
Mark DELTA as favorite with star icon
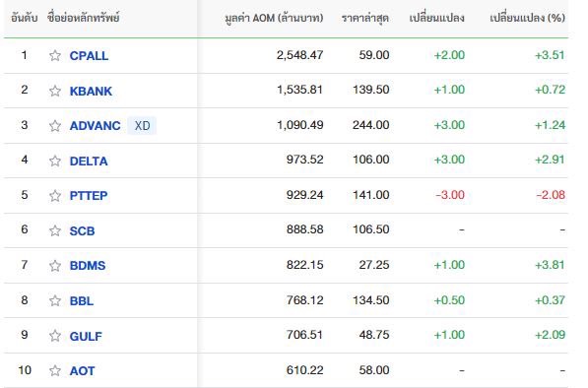pos(55,161)
